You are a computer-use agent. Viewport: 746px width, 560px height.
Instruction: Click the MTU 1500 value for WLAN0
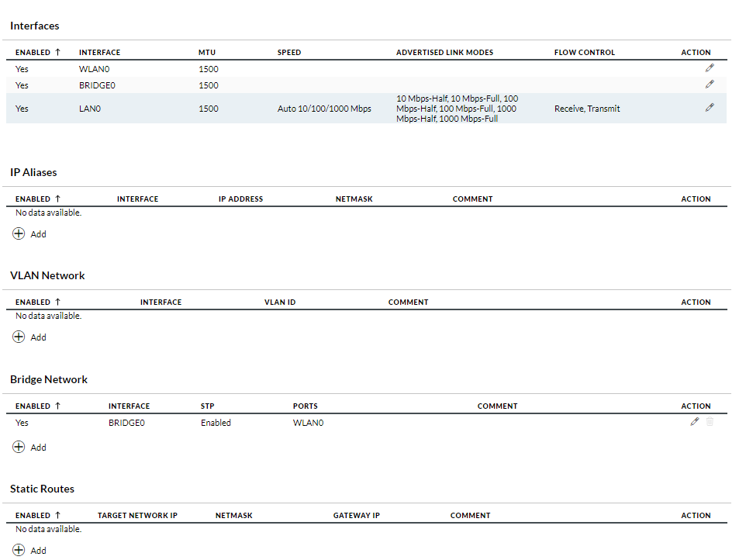[209, 69]
